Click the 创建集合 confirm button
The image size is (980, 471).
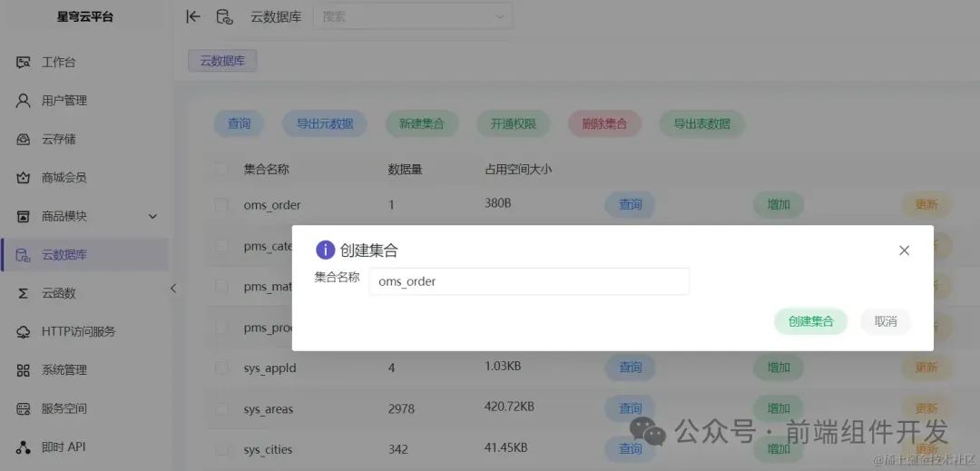(x=810, y=321)
